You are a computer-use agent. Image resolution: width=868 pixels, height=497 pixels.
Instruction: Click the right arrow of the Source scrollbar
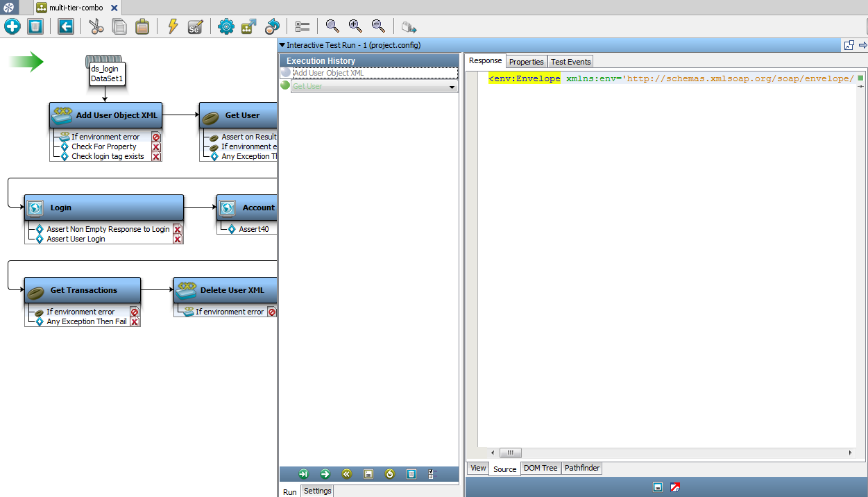pos(851,453)
